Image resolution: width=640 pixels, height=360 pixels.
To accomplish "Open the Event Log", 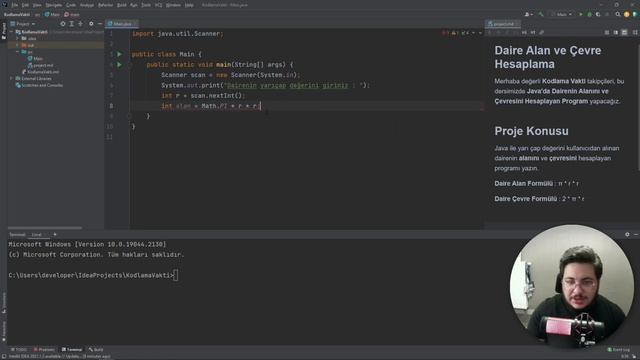I will coord(619,350).
